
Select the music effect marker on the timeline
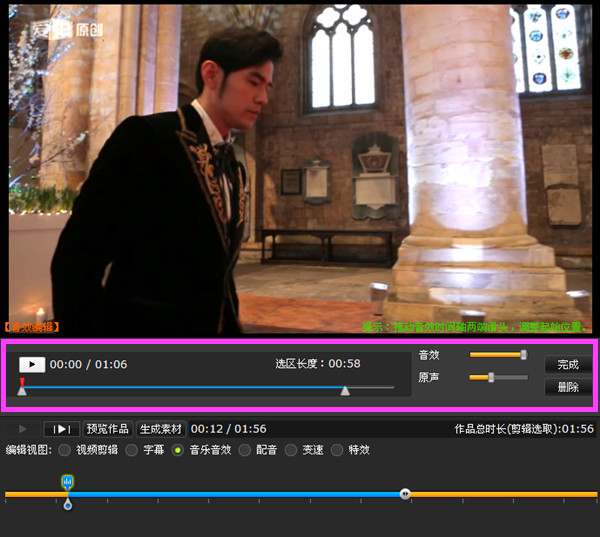68,482
